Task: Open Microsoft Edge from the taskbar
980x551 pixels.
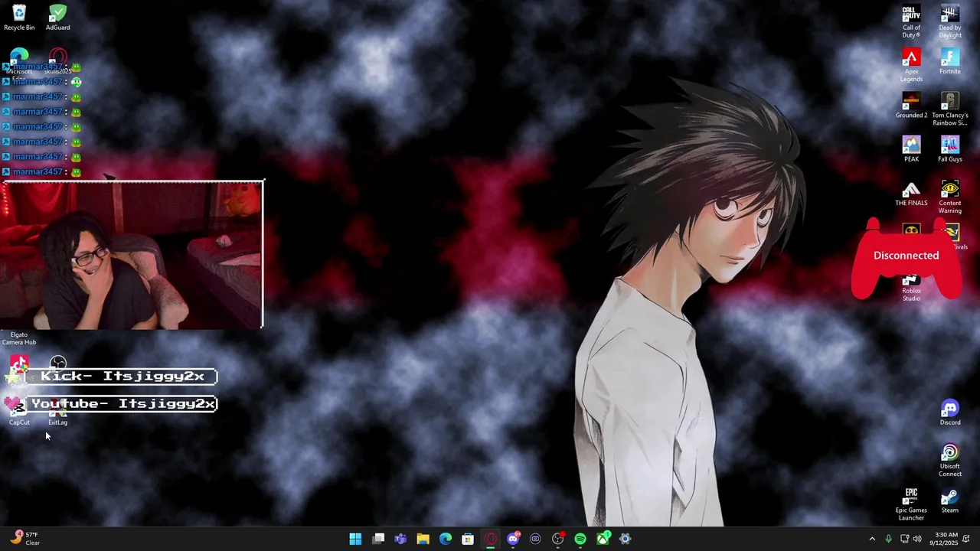Action: (446, 539)
